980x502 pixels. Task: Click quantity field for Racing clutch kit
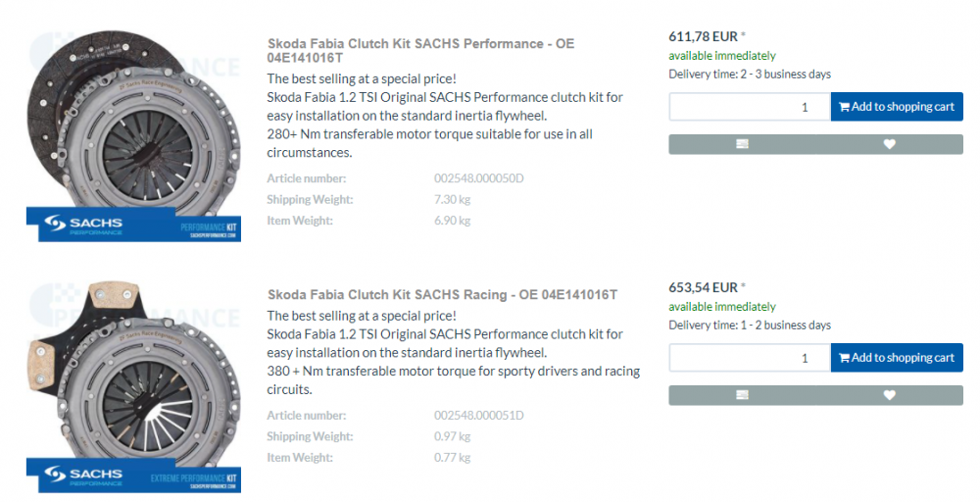[750, 358]
